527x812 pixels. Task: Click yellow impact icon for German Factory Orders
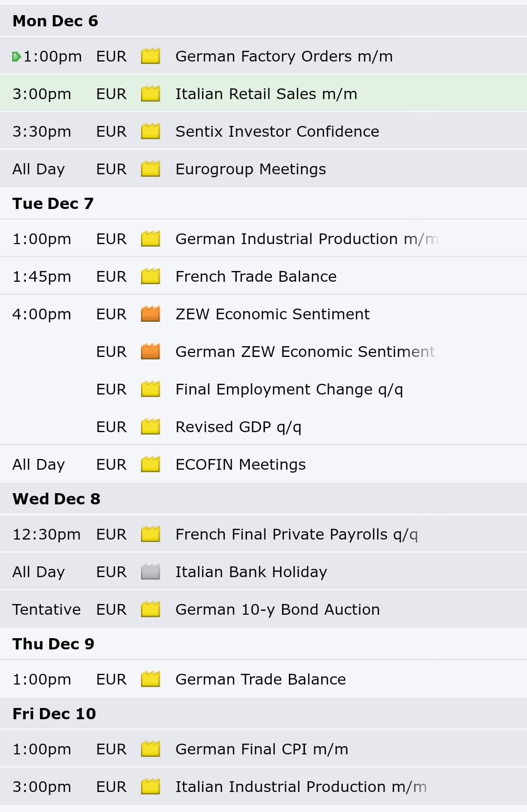[x=150, y=56]
